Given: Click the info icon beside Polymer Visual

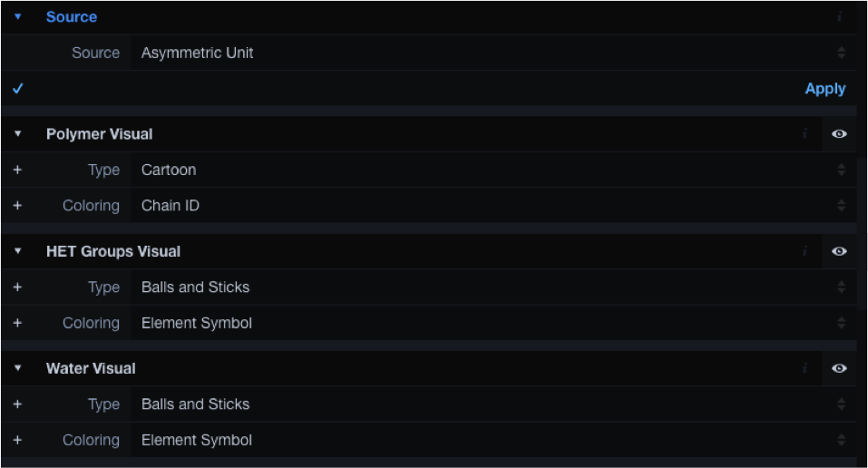Looking at the screenshot, I should [805, 134].
